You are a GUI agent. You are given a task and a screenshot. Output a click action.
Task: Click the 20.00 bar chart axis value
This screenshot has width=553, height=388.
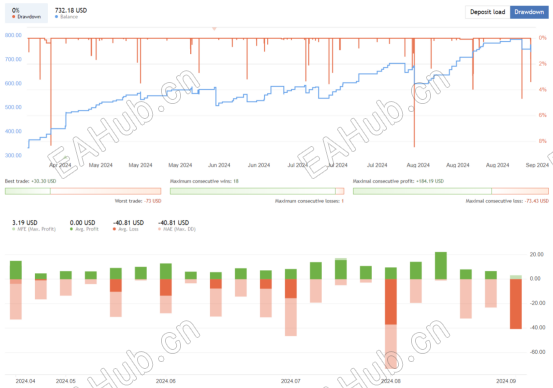click(536, 254)
